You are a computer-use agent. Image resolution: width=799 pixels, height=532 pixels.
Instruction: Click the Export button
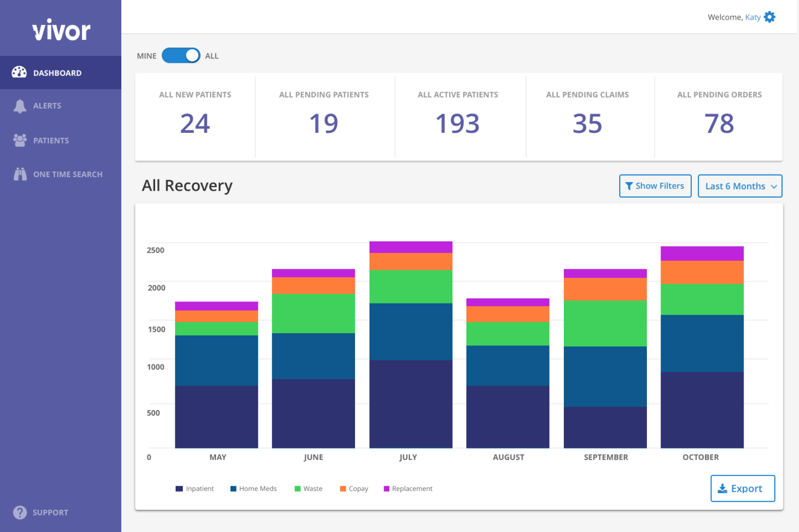click(743, 488)
